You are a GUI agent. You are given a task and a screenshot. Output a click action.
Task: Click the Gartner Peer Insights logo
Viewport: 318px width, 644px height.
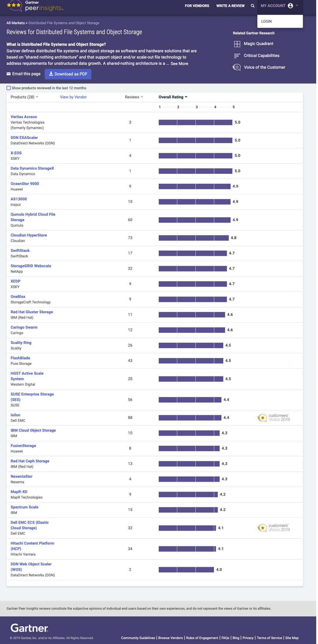(35, 6)
